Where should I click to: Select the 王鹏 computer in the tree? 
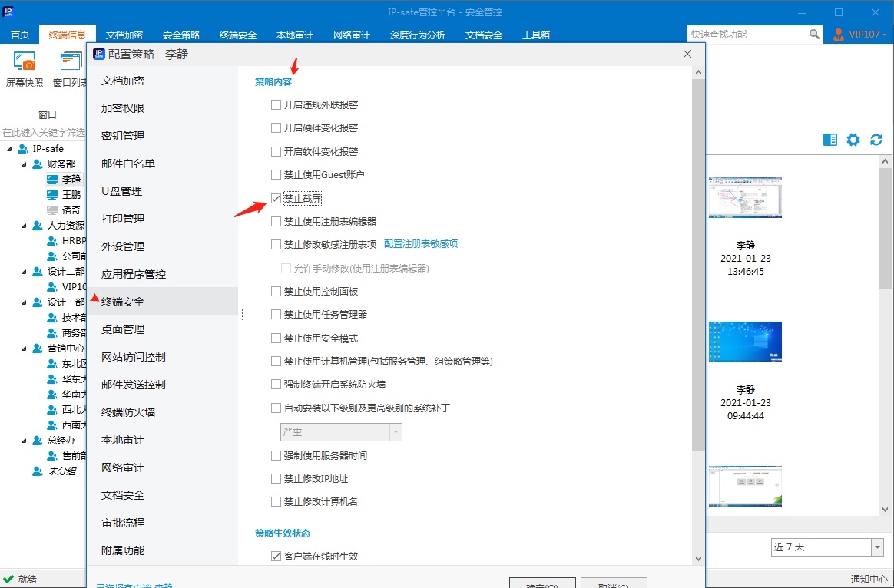63,195
